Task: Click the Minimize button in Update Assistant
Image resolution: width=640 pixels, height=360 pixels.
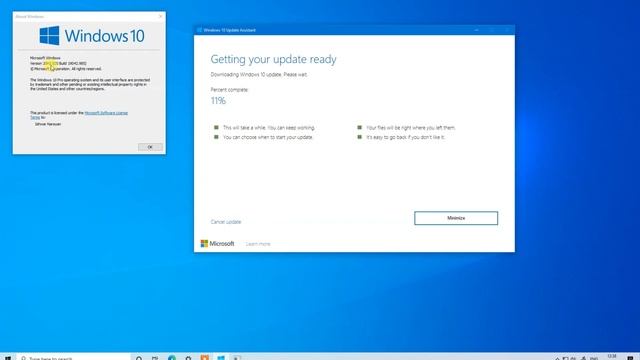Action: 456,218
